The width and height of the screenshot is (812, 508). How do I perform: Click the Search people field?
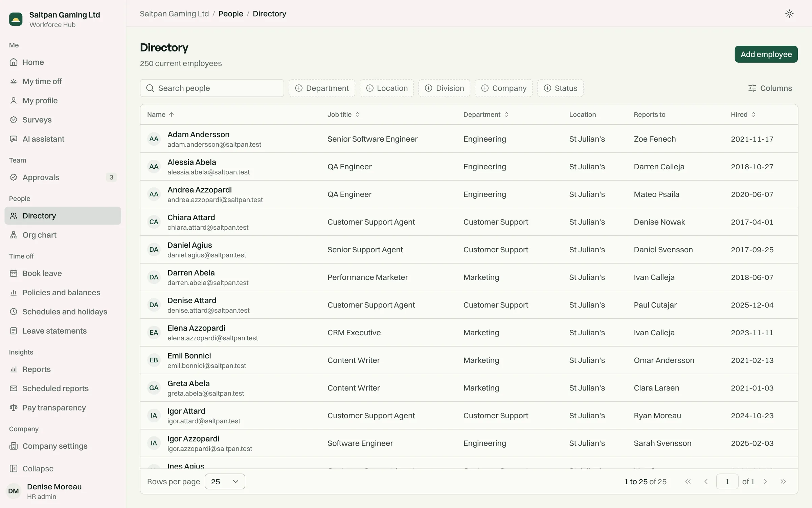212,88
